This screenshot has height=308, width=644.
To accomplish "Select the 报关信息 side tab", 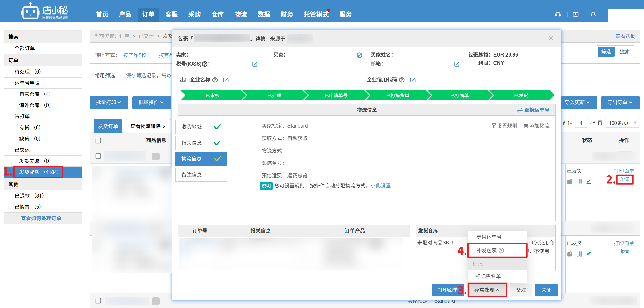I will tap(201, 143).
